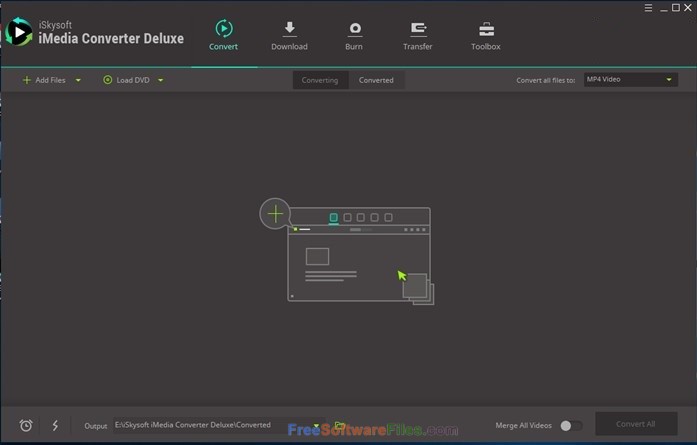Click the drag-and-drop window illustration

point(359,255)
